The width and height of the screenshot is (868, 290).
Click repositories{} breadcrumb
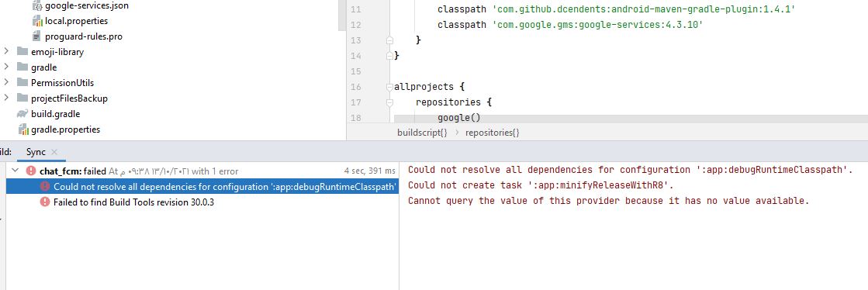[x=492, y=133]
